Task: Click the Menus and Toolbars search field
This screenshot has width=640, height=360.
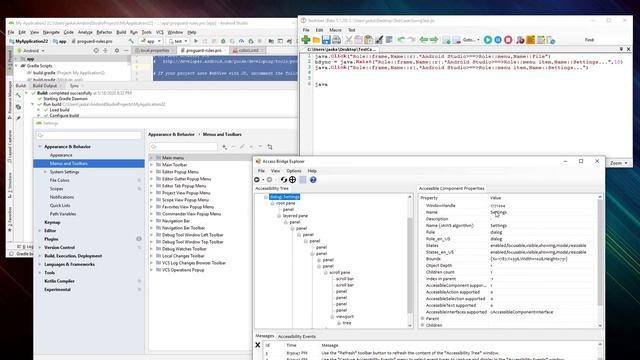Action: [183, 147]
